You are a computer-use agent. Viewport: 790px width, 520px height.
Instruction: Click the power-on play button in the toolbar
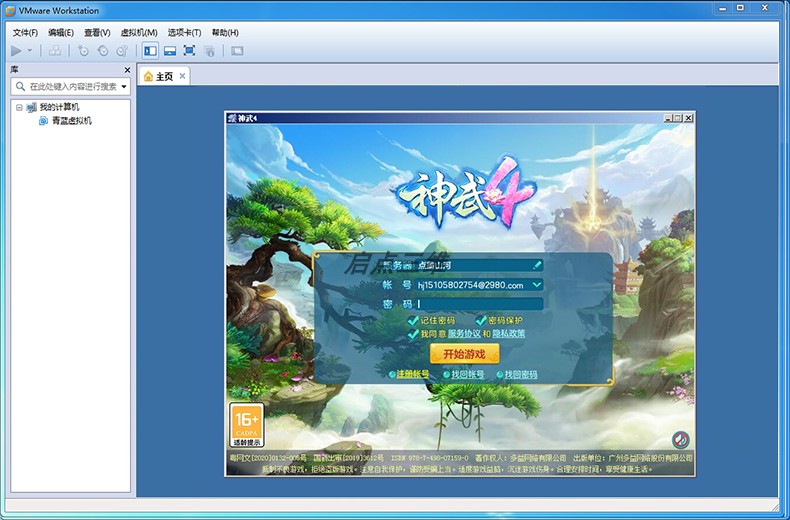[x=16, y=51]
